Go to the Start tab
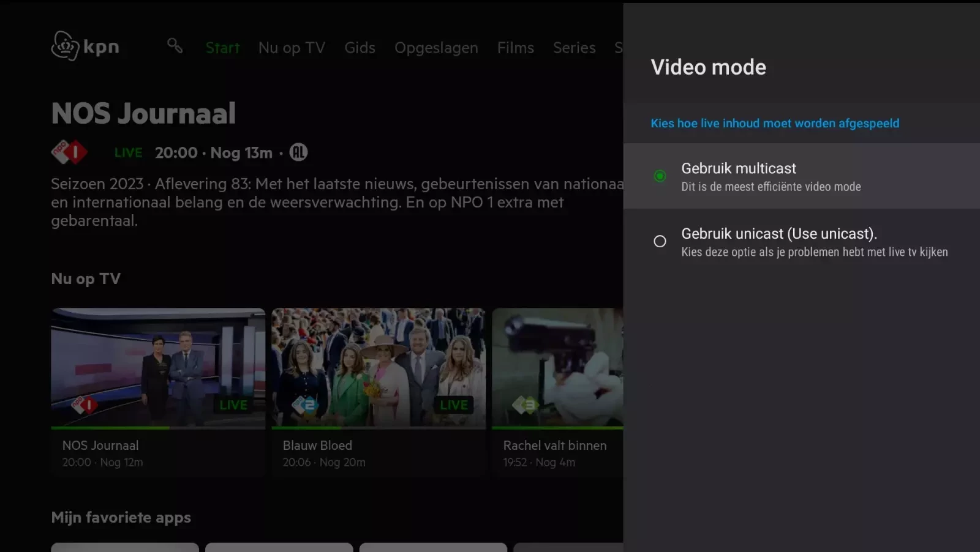 click(222, 48)
